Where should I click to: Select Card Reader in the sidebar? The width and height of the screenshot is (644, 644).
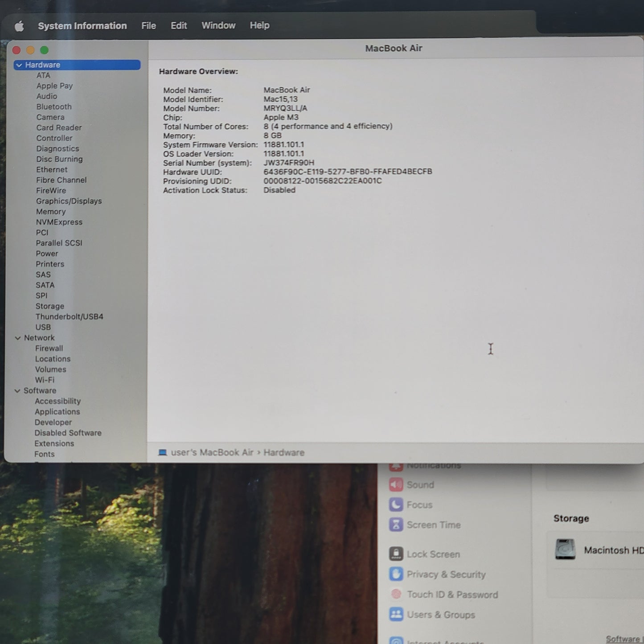[x=59, y=127]
